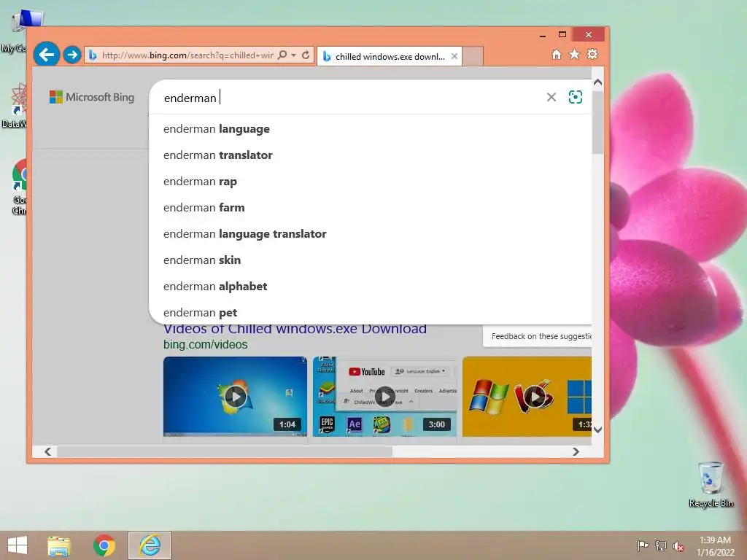The image size is (747, 560).
Task: Play the 3:00 YouTube video thumbnail
Action: click(x=385, y=396)
